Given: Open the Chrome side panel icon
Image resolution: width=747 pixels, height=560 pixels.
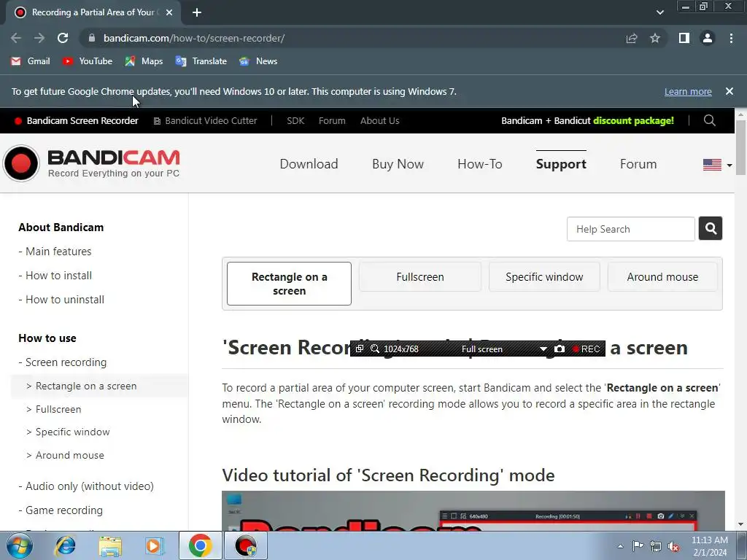Looking at the screenshot, I should coord(684,38).
